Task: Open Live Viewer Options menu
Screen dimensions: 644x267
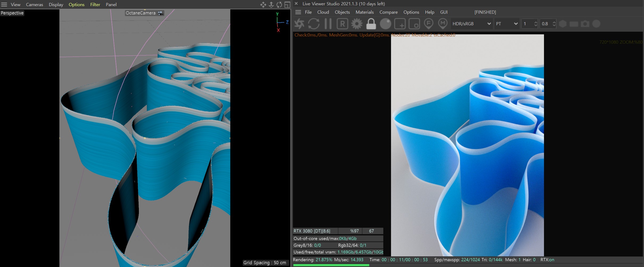Action: [x=411, y=12]
